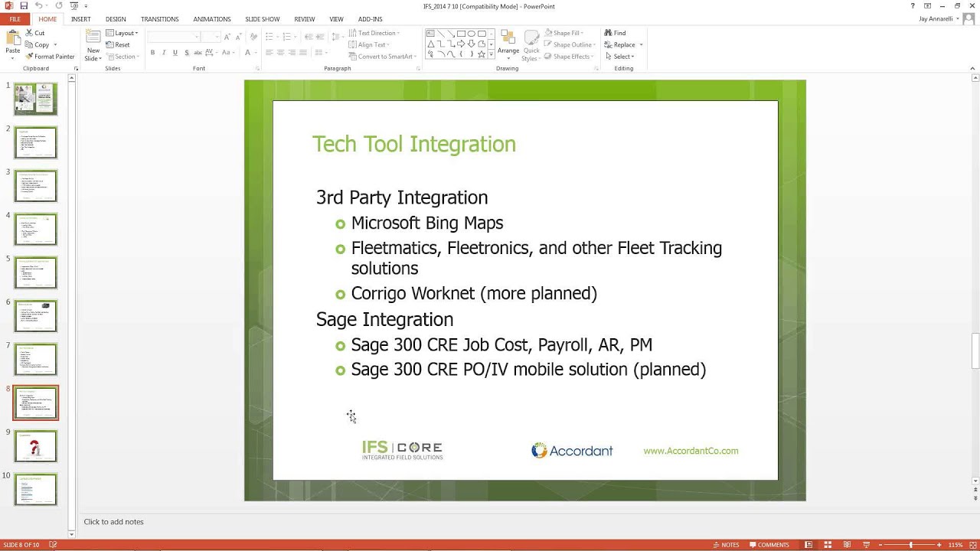Open Align Text dropdown
Image resolution: width=980 pixels, height=551 pixels.
369,44
